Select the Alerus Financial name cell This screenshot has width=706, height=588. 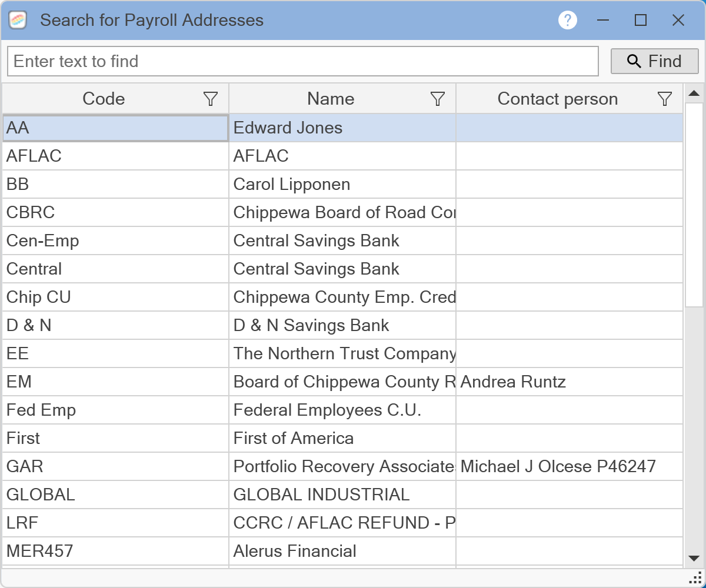(342, 552)
